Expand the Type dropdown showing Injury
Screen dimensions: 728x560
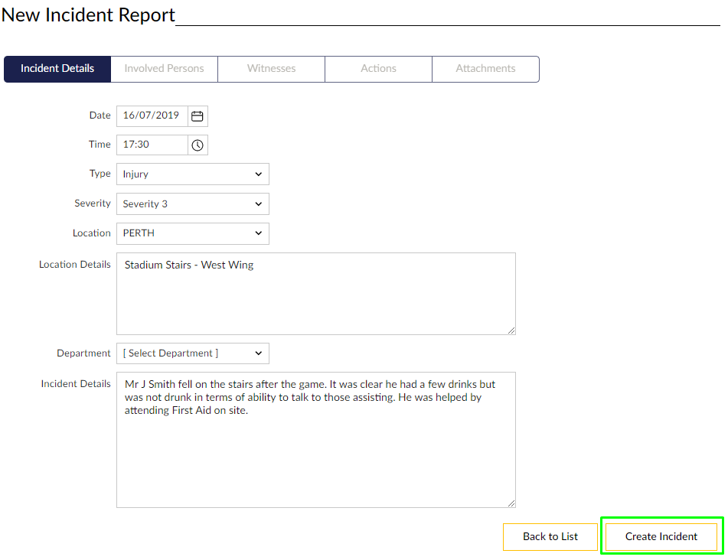pyautogui.click(x=193, y=174)
